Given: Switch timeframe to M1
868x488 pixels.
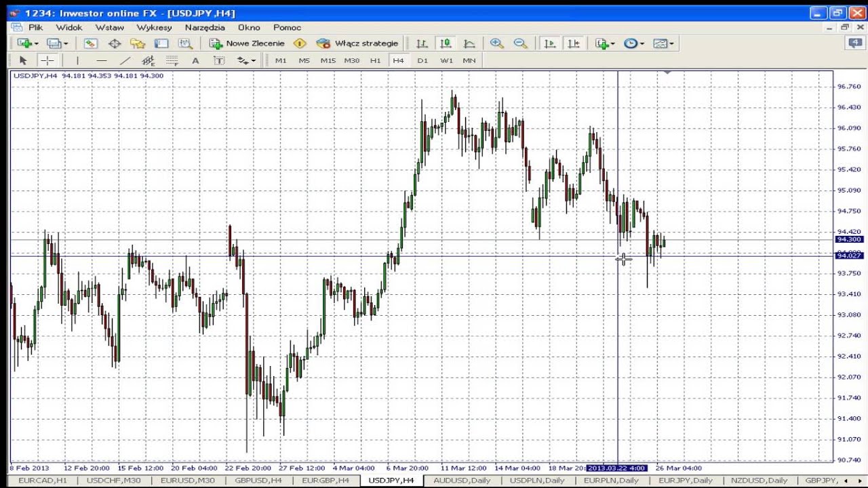Looking at the screenshot, I should [x=281, y=60].
